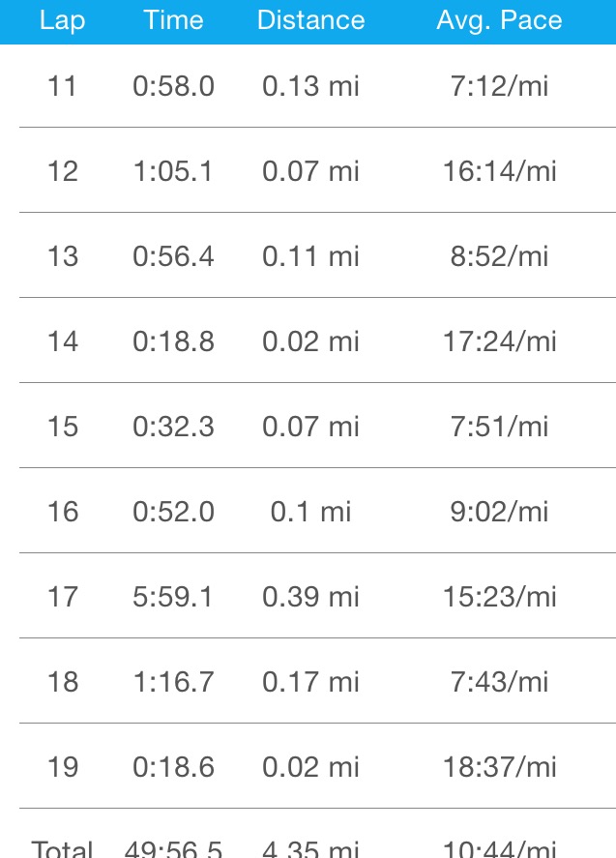
Task: Select the 5:59.1 time in lap 17
Action: pos(173,597)
